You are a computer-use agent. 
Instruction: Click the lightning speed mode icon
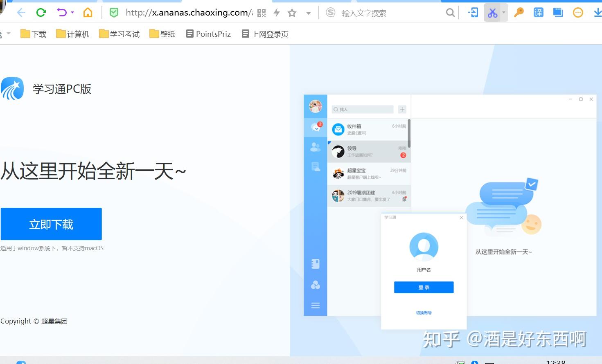[x=277, y=13]
